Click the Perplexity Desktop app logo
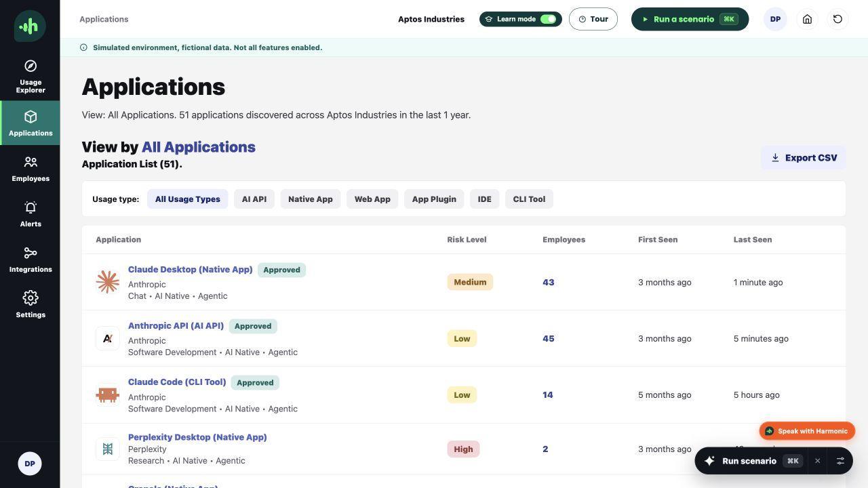The height and width of the screenshot is (488, 868). (x=108, y=449)
